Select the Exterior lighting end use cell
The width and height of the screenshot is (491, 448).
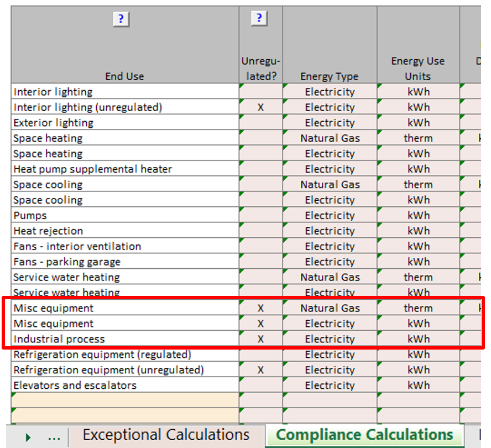pos(125,123)
